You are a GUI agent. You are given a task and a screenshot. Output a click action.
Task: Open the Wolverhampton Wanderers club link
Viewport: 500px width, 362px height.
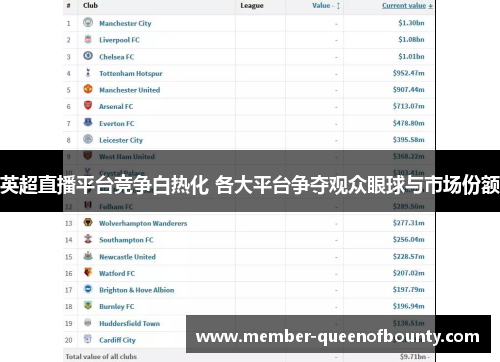[143, 223]
